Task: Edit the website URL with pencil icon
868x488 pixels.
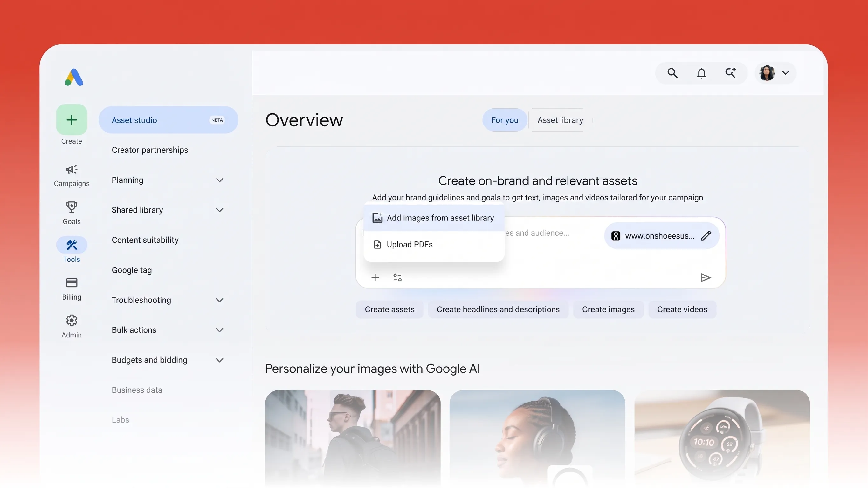Action: (x=706, y=236)
